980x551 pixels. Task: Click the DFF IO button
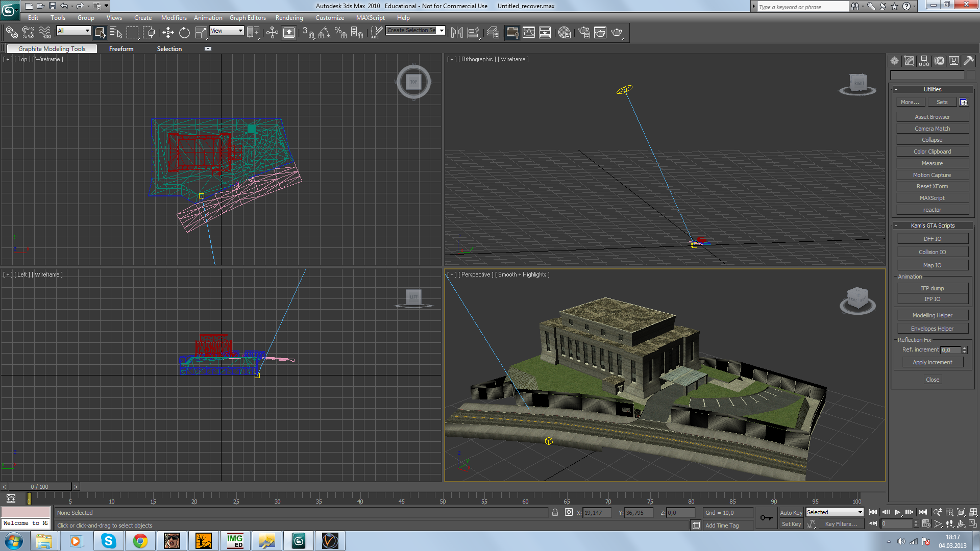coord(932,239)
